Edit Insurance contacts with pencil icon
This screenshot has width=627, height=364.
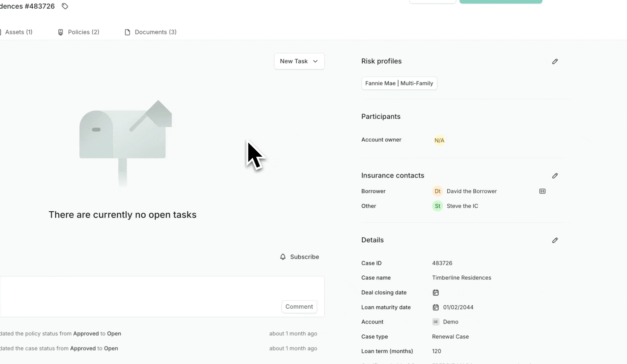(555, 176)
